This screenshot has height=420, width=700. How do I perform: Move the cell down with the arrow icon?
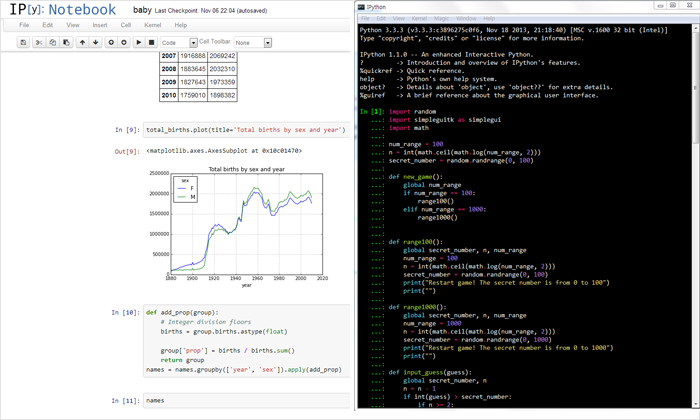[95, 42]
